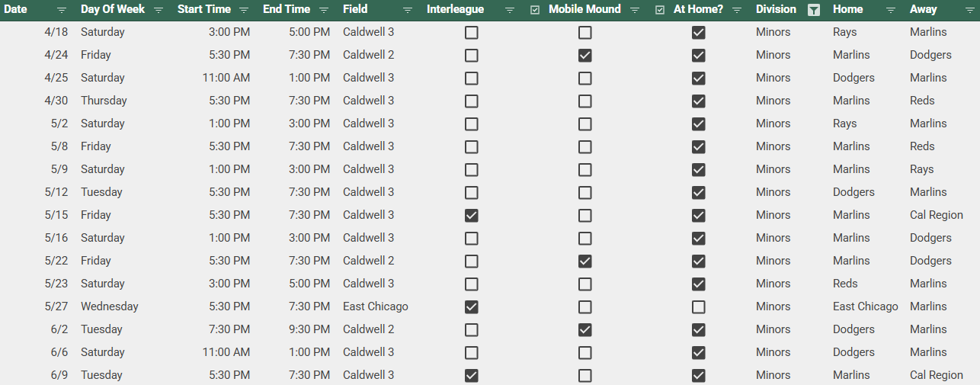Screen dimensions: 980x385
Task: Click the End Time column filter icon
Action: click(x=324, y=10)
